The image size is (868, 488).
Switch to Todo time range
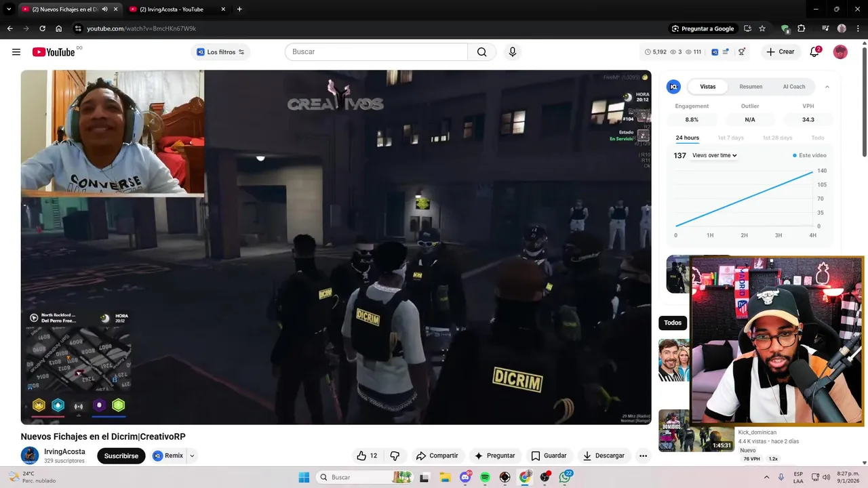(x=818, y=138)
